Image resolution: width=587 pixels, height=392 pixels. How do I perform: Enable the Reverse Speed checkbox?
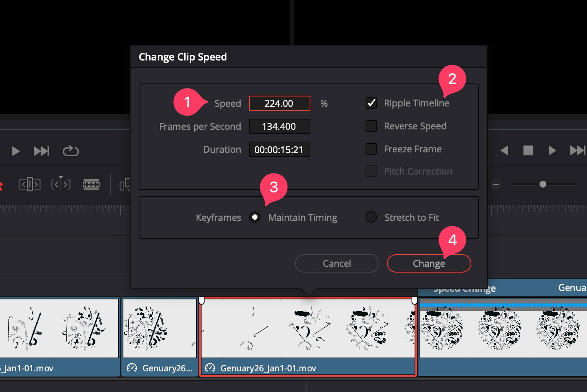[x=371, y=126]
